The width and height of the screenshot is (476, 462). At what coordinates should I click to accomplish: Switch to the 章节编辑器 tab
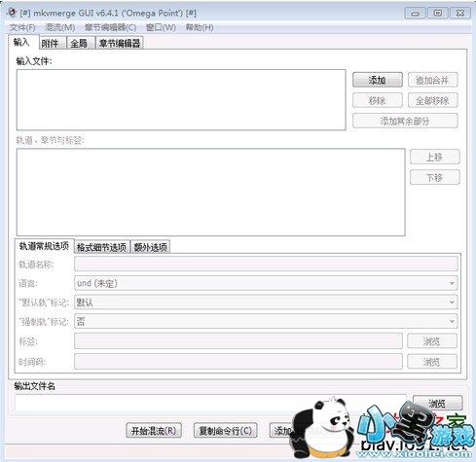pyautogui.click(x=120, y=43)
